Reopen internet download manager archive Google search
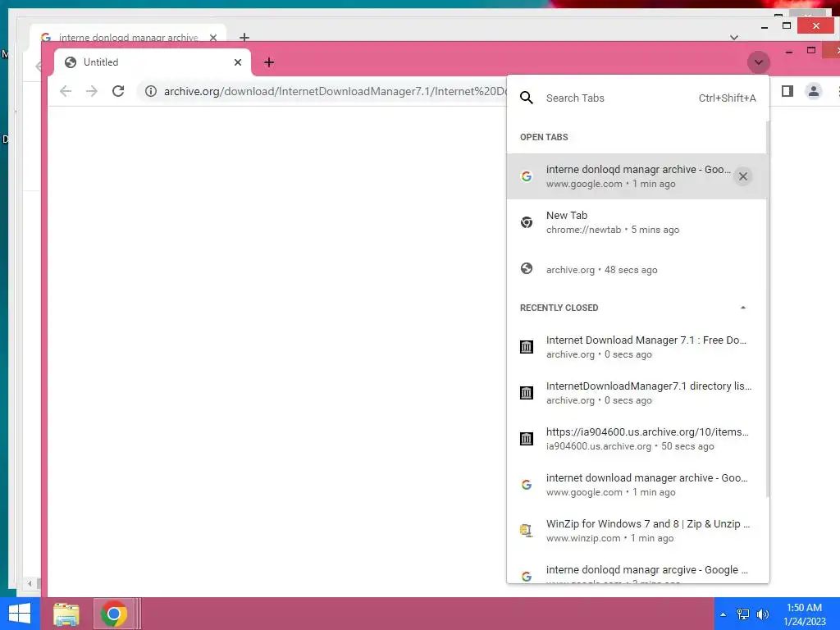Viewport: 840px width, 630px height. pos(637,485)
